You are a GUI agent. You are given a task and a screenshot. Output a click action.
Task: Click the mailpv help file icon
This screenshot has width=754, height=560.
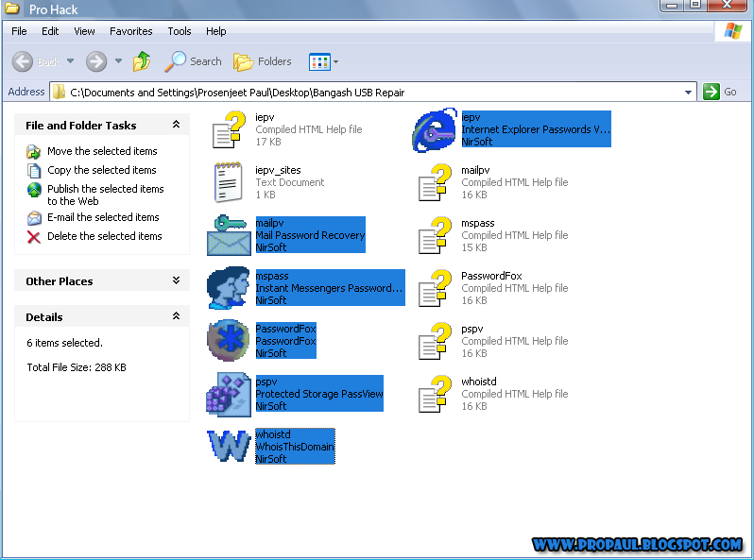tap(435, 182)
